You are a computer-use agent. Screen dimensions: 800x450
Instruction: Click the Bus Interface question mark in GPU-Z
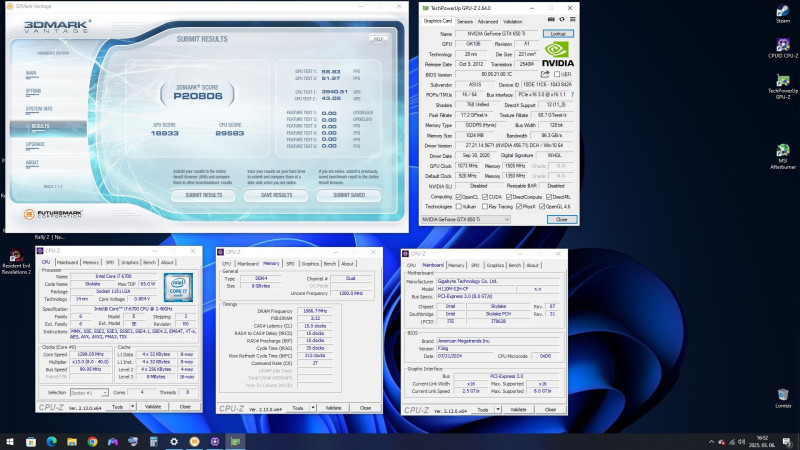click(x=572, y=95)
